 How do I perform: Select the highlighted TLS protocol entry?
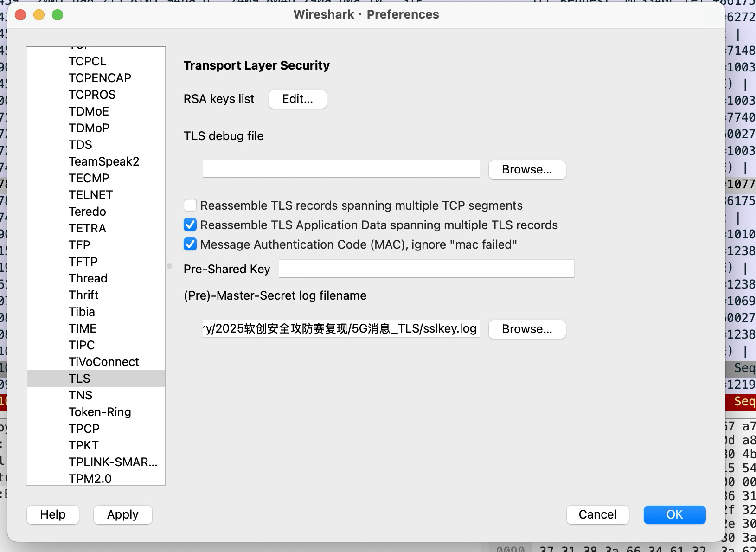tap(96, 379)
